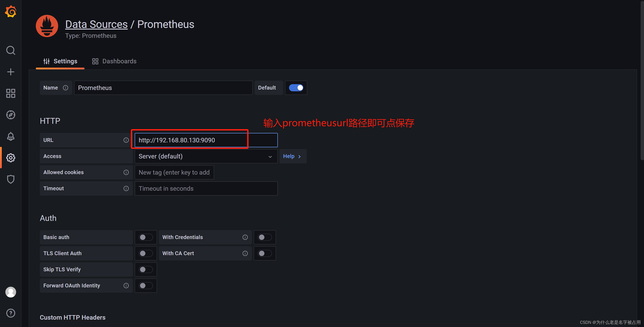Open the Help question mark icon
This screenshot has height=327, width=644.
[x=11, y=313]
